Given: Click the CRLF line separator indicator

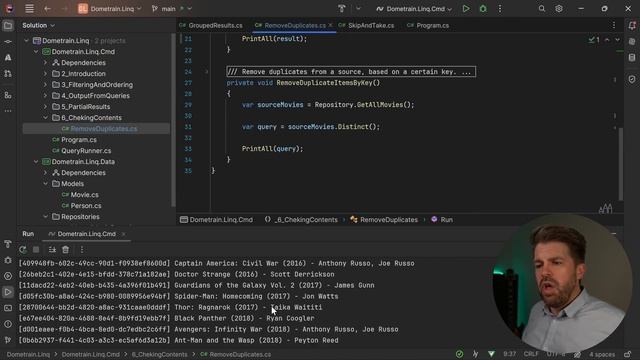Looking at the screenshot, I should (531, 354).
